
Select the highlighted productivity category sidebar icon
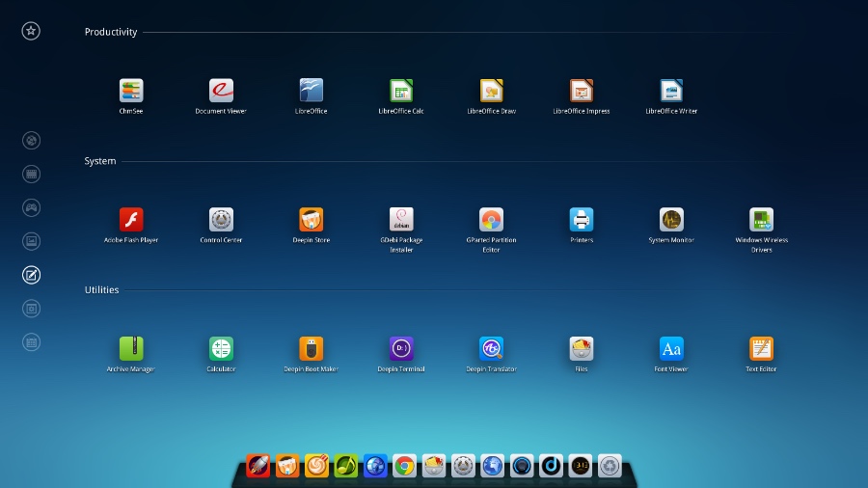tap(31, 275)
